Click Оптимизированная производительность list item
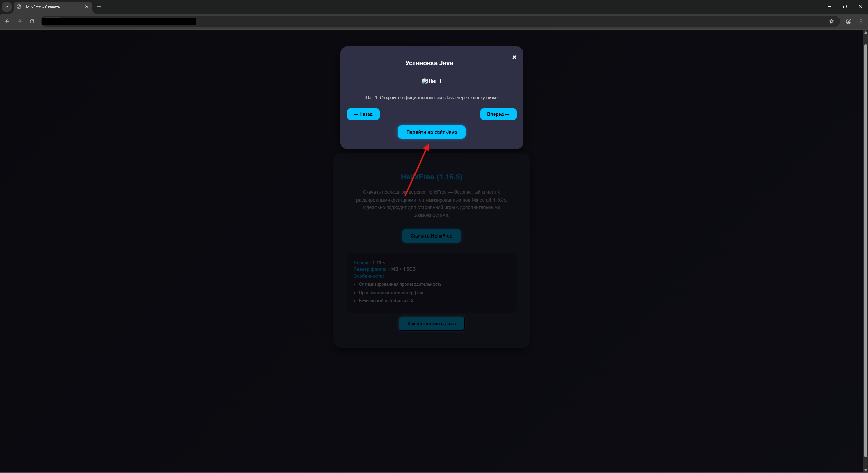 tap(400, 284)
